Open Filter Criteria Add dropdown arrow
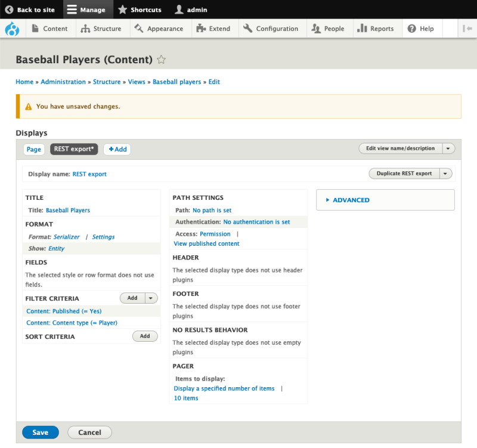This screenshot has height=448, width=477. click(151, 298)
